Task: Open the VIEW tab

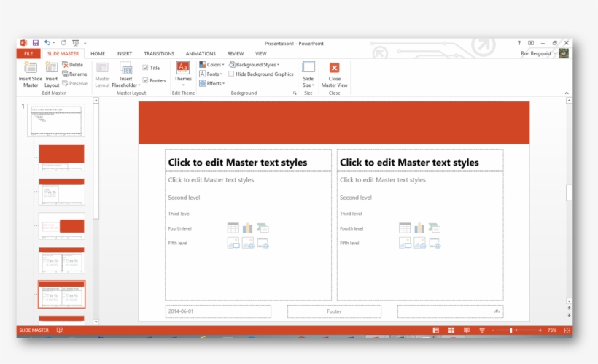Action: coord(261,54)
